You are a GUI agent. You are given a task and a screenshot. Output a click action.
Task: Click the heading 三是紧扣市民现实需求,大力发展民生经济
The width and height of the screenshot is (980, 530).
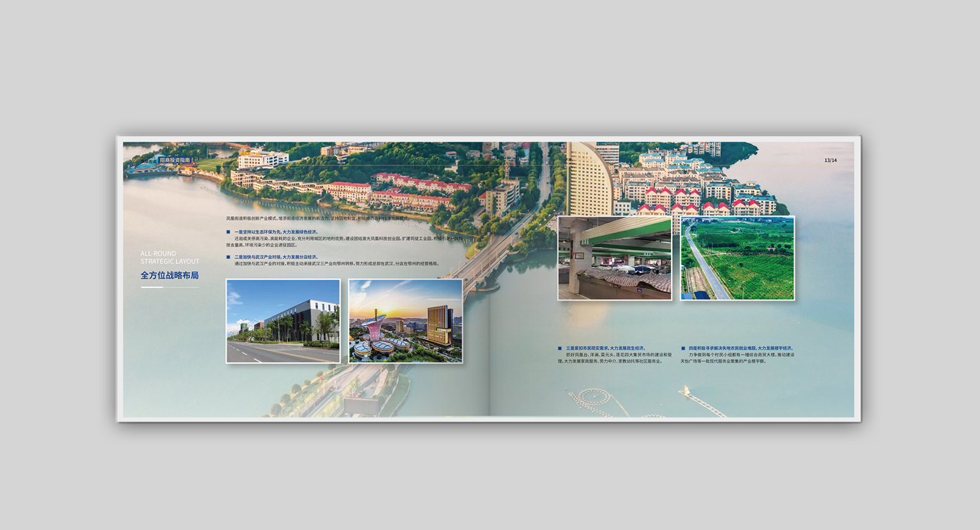pyautogui.click(x=605, y=348)
